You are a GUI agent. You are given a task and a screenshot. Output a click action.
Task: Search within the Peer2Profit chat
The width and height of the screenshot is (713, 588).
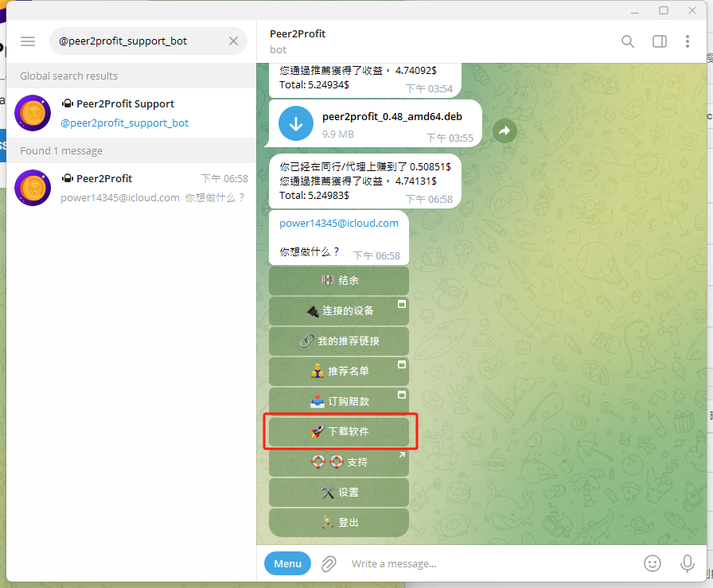628,41
